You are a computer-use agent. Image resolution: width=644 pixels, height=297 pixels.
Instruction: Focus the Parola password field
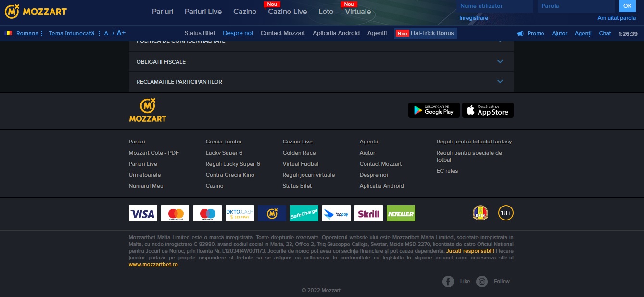(576, 6)
